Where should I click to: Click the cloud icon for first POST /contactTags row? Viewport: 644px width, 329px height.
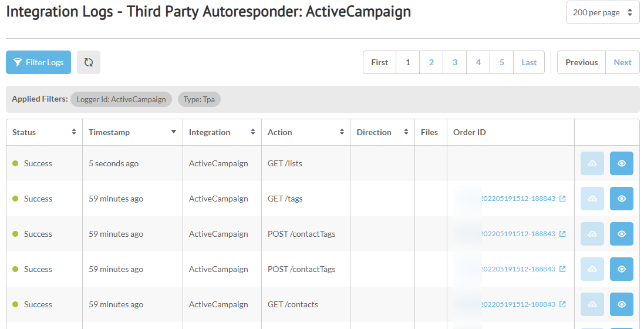[592, 234]
